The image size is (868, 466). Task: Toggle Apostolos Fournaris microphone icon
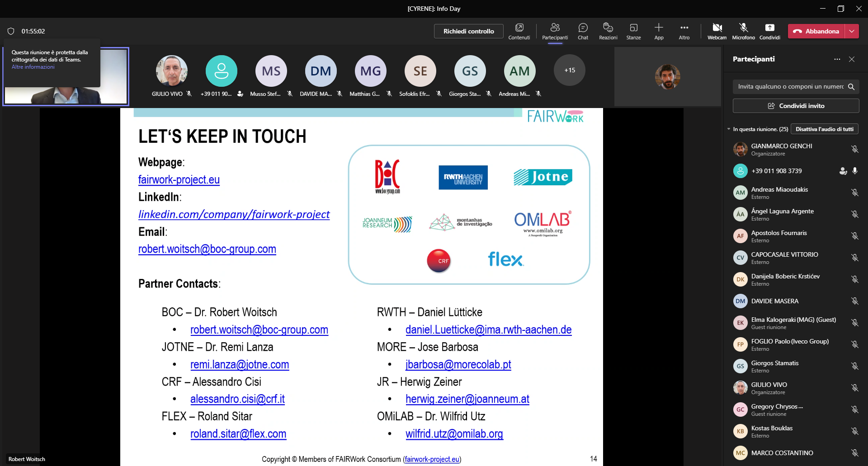(854, 236)
